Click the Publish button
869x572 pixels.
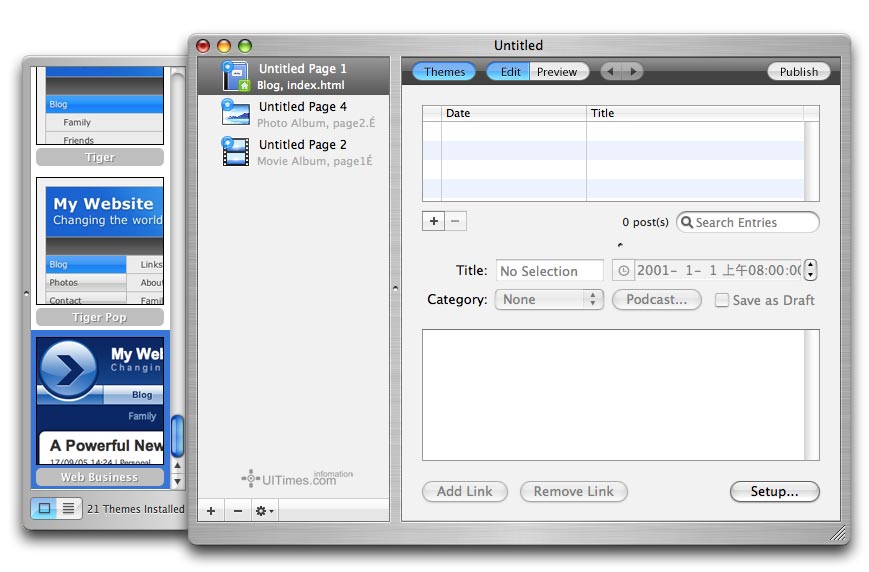pyautogui.click(x=798, y=72)
